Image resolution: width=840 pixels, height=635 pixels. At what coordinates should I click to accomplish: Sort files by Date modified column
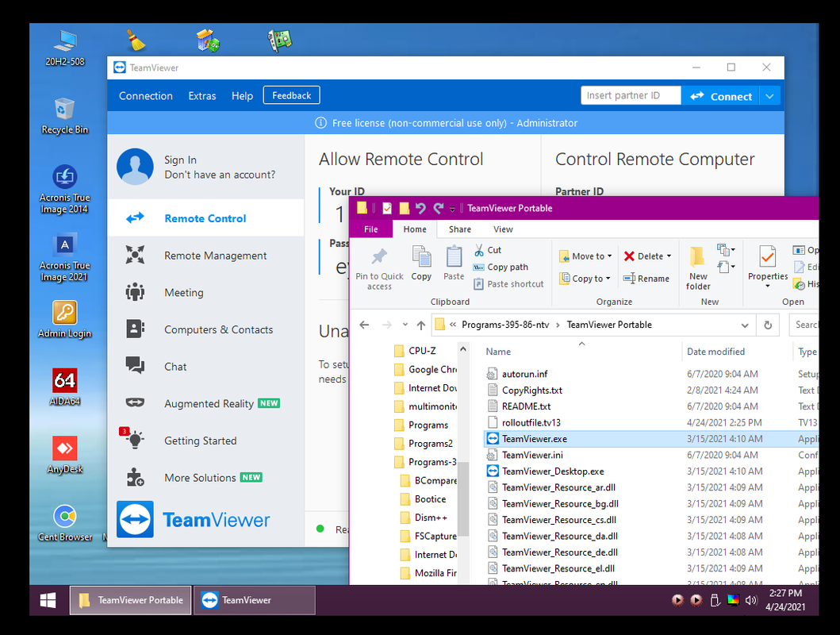tap(715, 352)
